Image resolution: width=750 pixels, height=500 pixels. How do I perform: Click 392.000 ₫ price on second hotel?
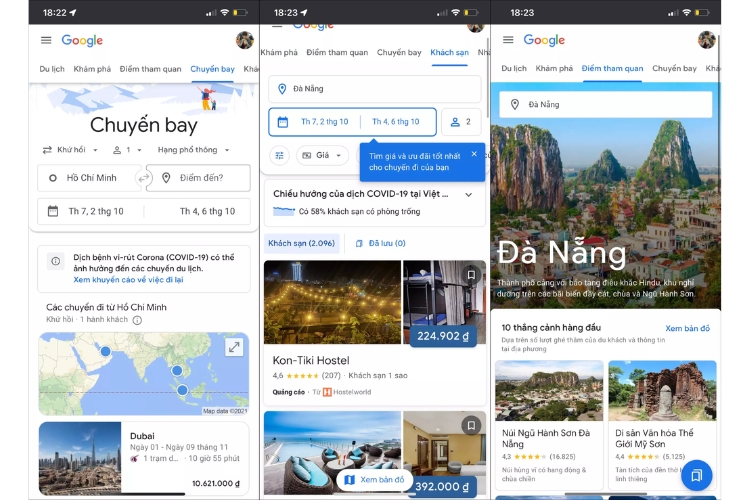point(442,487)
